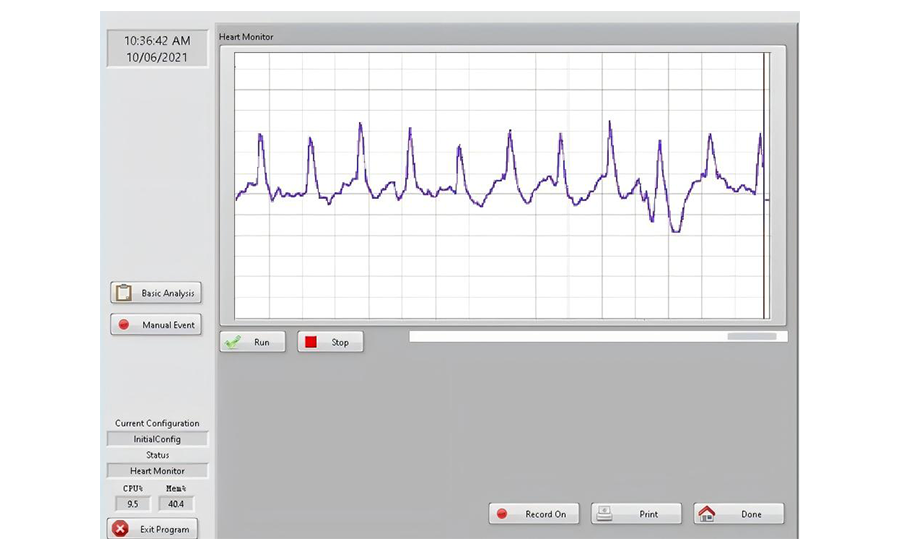
Task: Open Basic Analysis
Action: coord(156,293)
